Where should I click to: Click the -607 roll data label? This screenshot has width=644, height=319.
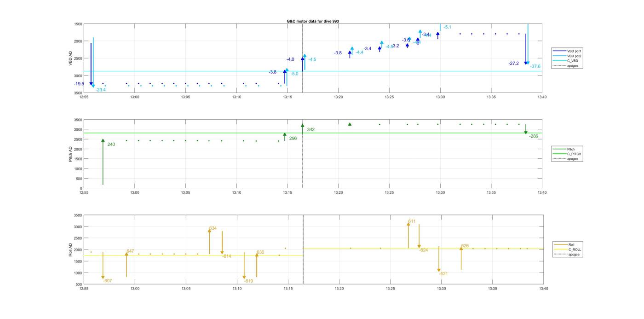click(x=108, y=281)
